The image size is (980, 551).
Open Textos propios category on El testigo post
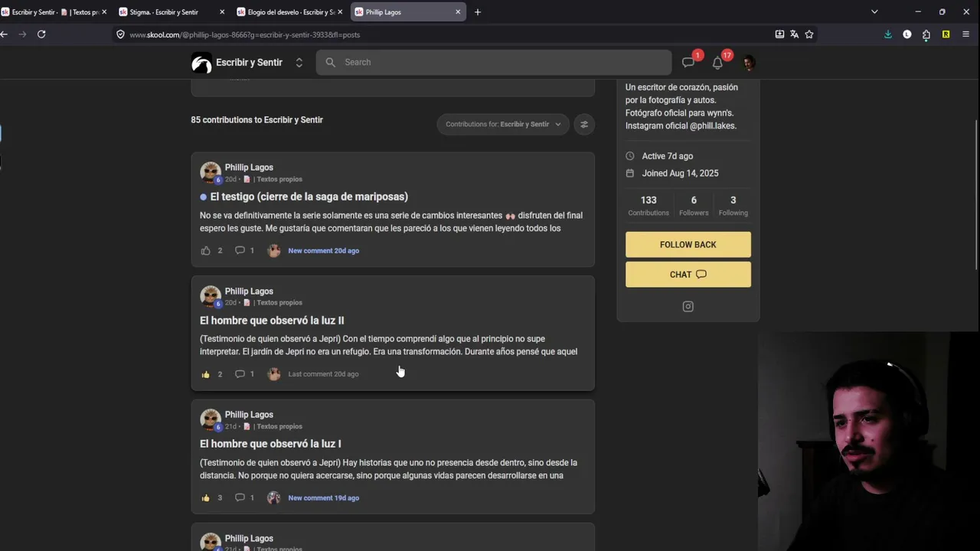point(273,179)
